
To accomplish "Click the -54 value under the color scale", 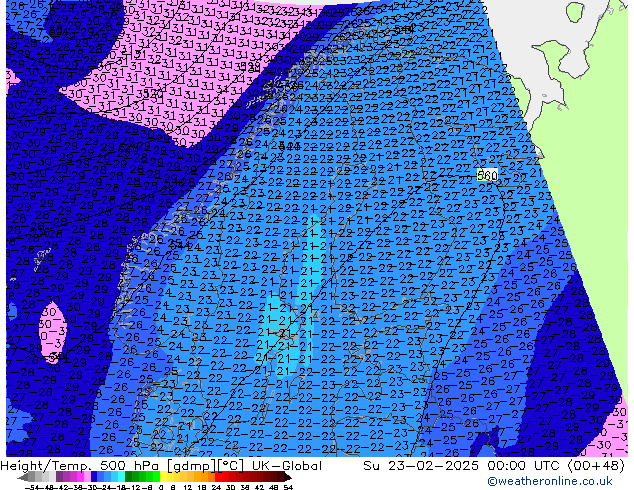I will pos(31,488).
